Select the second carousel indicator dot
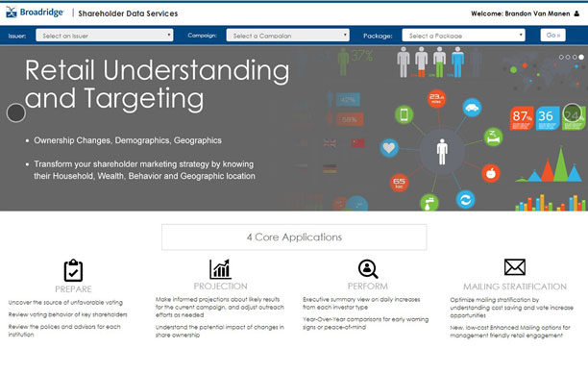588x374 pixels. [568, 57]
